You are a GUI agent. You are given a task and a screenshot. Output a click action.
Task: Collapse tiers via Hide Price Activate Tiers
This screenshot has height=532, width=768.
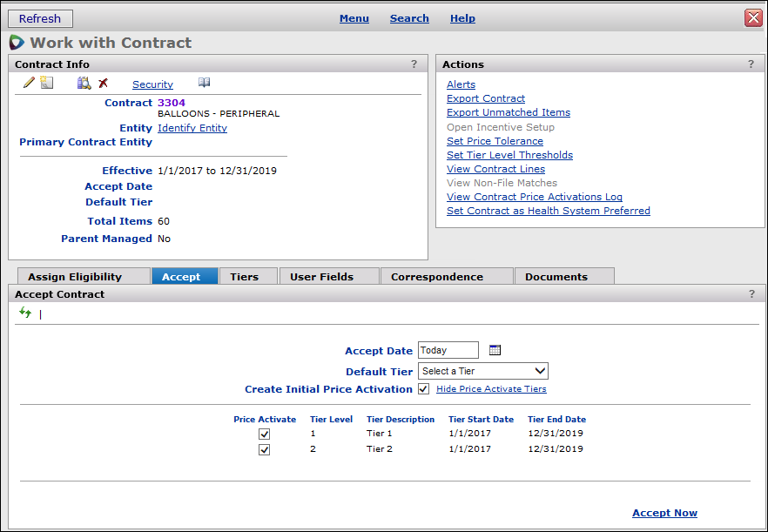click(x=491, y=389)
